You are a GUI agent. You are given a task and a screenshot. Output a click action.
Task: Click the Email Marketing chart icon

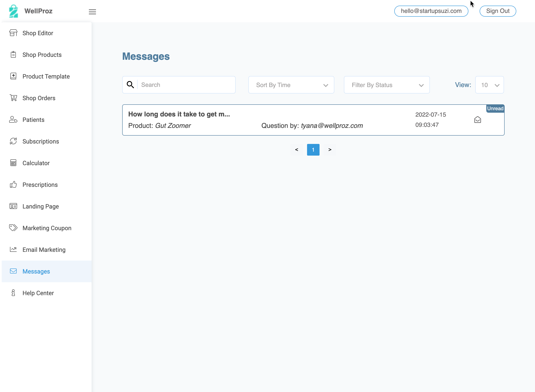(x=13, y=249)
